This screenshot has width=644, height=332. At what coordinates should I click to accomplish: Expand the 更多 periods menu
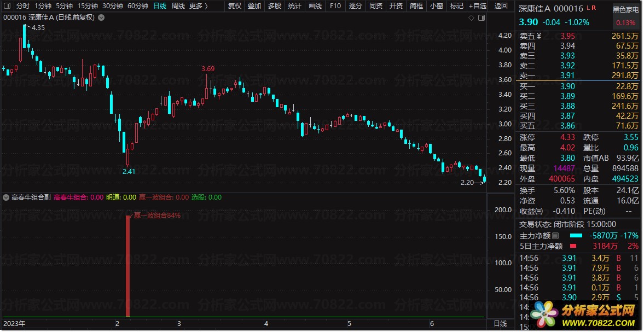[199, 6]
